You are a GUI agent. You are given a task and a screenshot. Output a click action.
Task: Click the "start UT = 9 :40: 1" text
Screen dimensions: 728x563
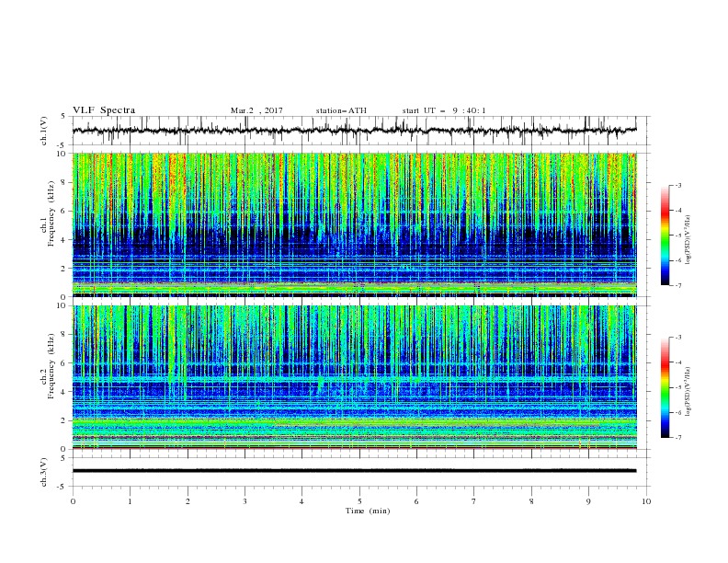tap(444, 110)
